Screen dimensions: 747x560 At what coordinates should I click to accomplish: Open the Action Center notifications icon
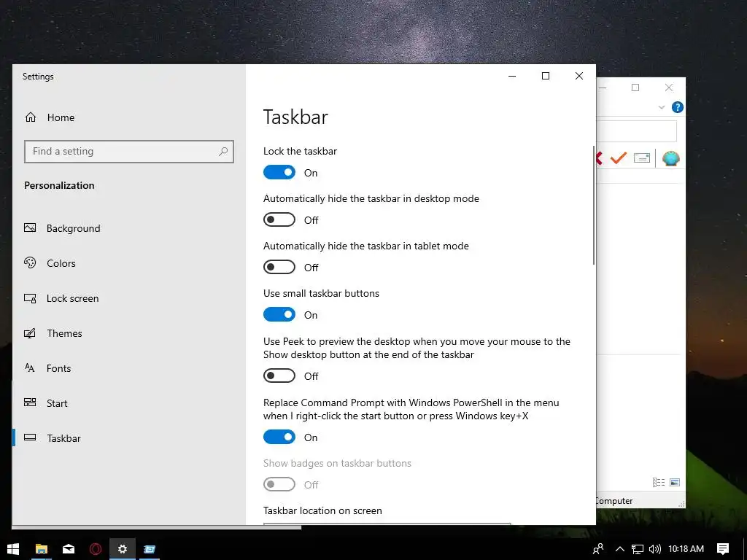point(723,549)
